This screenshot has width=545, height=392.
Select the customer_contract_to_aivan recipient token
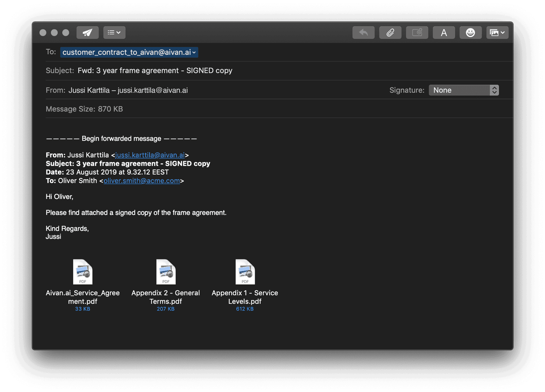point(129,52)
